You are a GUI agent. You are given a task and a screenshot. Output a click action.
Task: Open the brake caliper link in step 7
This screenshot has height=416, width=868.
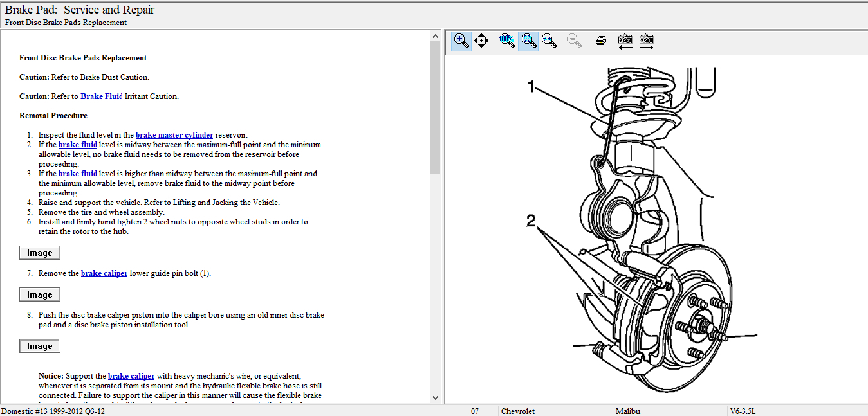(x=104, y=273)
